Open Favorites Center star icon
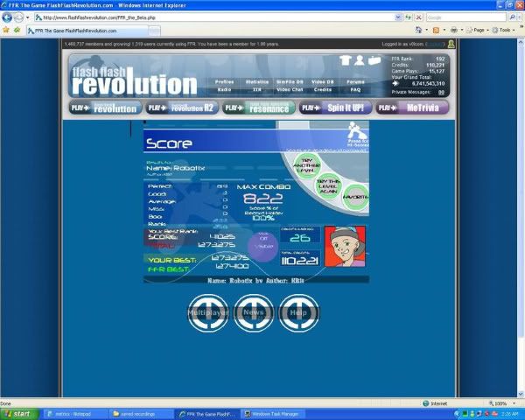 point(6,31)
